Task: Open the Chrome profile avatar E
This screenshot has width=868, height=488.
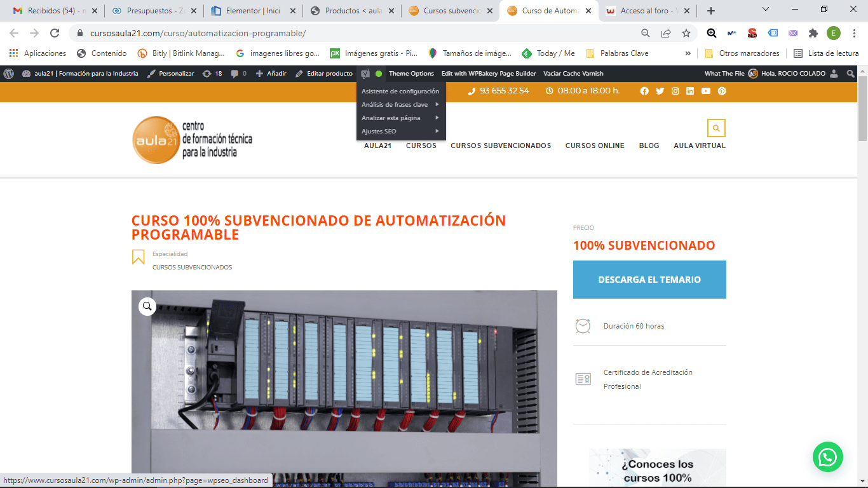Action: tap(834, 33)
